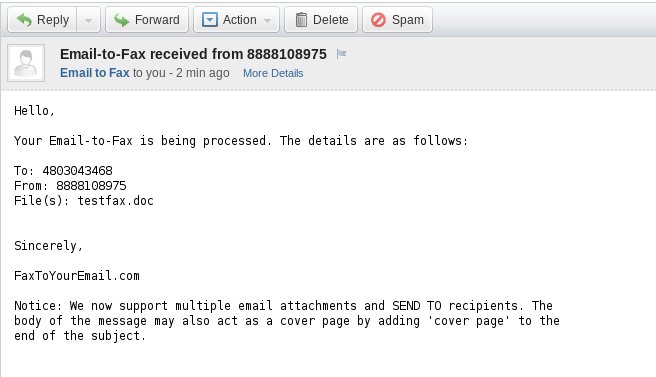
Task: Open More Details for this email
Action: pos(273,73)
